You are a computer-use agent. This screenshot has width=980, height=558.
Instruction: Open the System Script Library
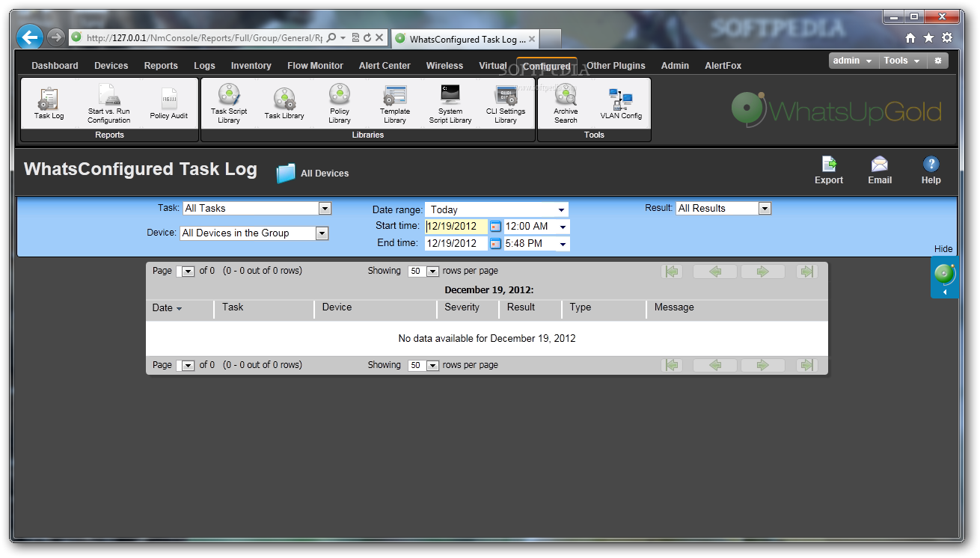pyautogui.click(x=450, y=103)
